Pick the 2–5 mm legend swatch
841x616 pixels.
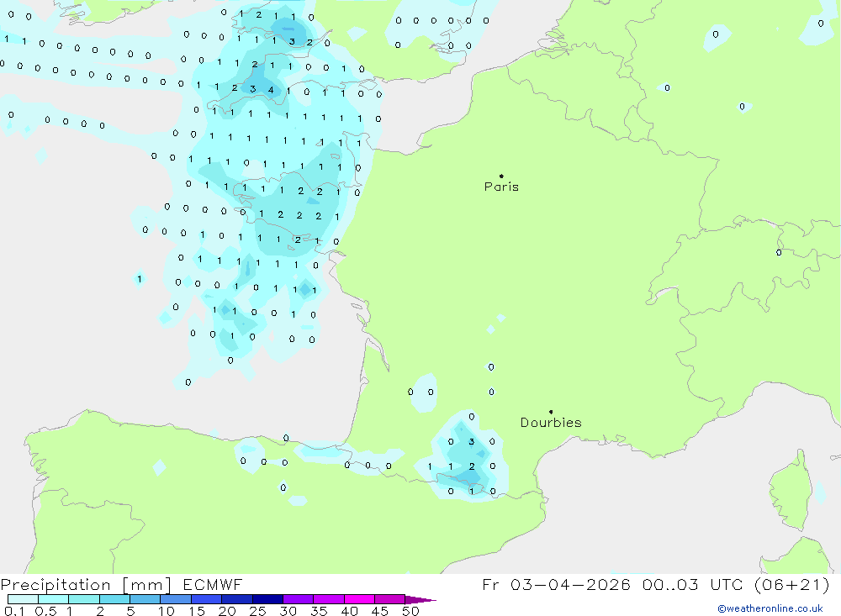coord(114,599)
